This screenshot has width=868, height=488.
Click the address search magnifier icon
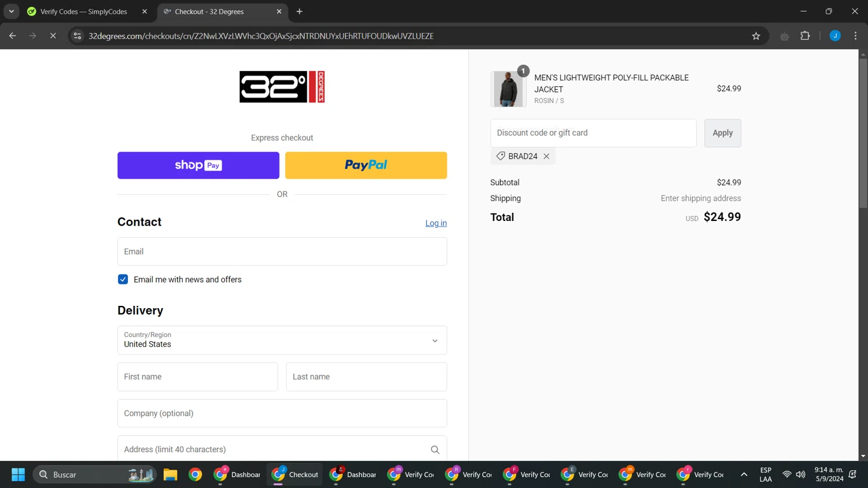point(435,450)
